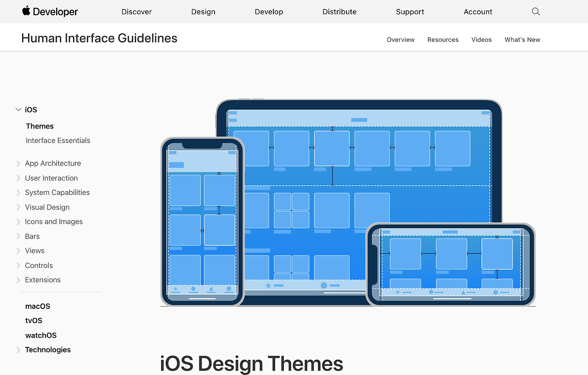Screen dimensions: 588x375
Task: Open Bars section
Action: tap(32, 236)
